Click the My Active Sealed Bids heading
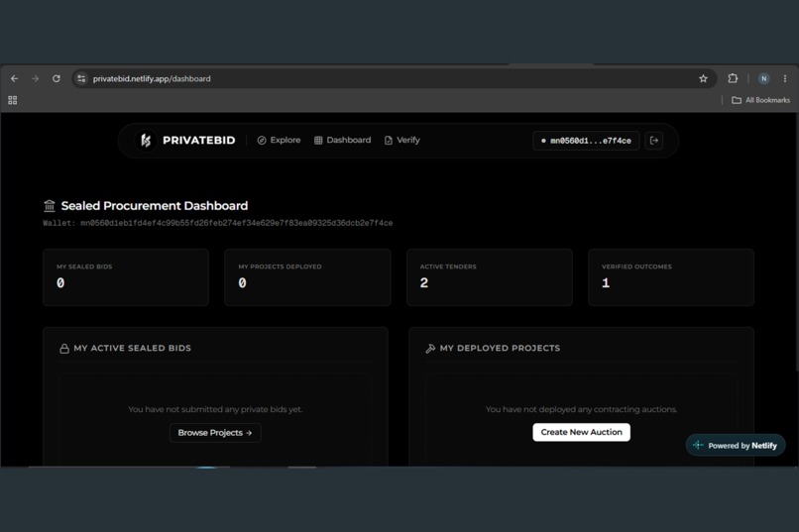The height and width of the screenshot is (532, 799). point(133,348)
